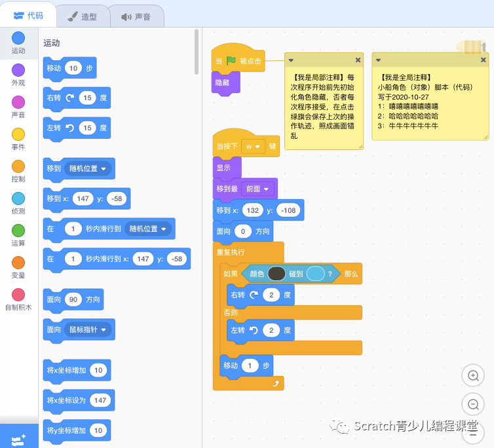Click counterclockwise arrow in script 左转 2 block
Viewport: 494px width, 448px height.
(x=254, y=330)
